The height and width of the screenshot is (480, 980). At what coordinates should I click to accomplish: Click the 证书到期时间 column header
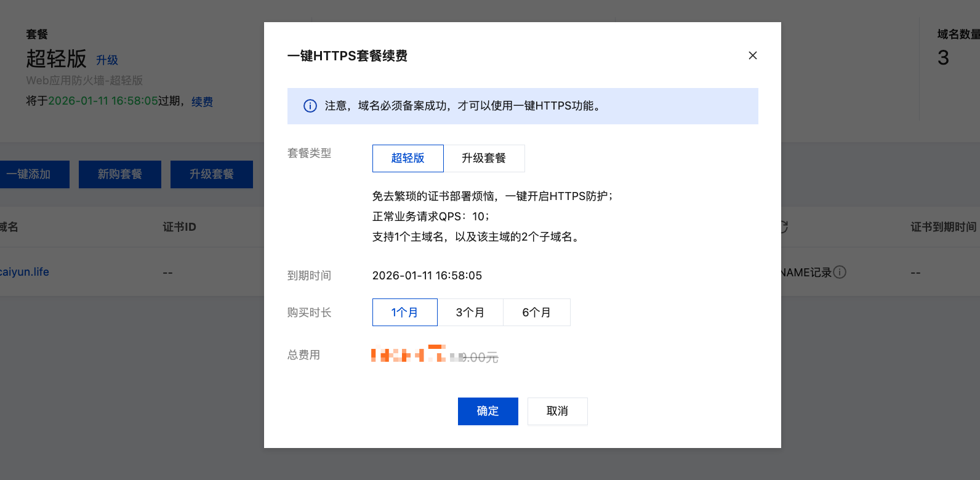coord(943,227)
